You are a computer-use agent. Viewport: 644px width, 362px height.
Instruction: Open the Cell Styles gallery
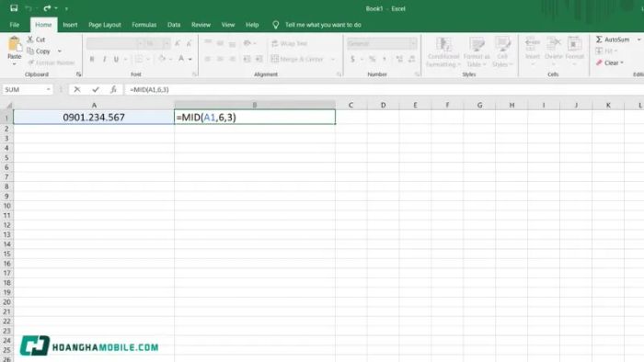pos(502,52)
